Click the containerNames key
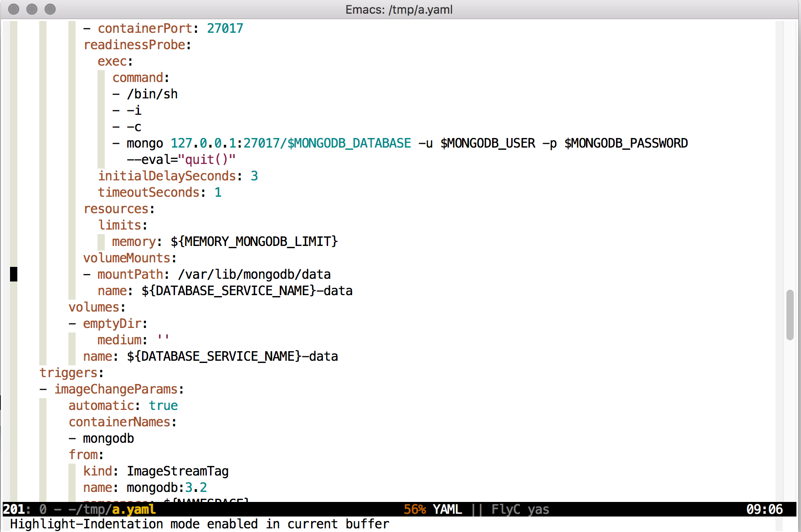The height and width of the screenshot is (532, 801). tap(119, 422)
